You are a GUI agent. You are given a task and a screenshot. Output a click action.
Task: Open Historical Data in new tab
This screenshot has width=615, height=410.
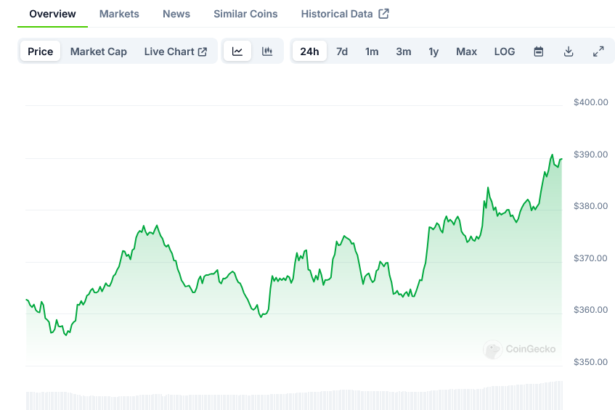[345, 14]
